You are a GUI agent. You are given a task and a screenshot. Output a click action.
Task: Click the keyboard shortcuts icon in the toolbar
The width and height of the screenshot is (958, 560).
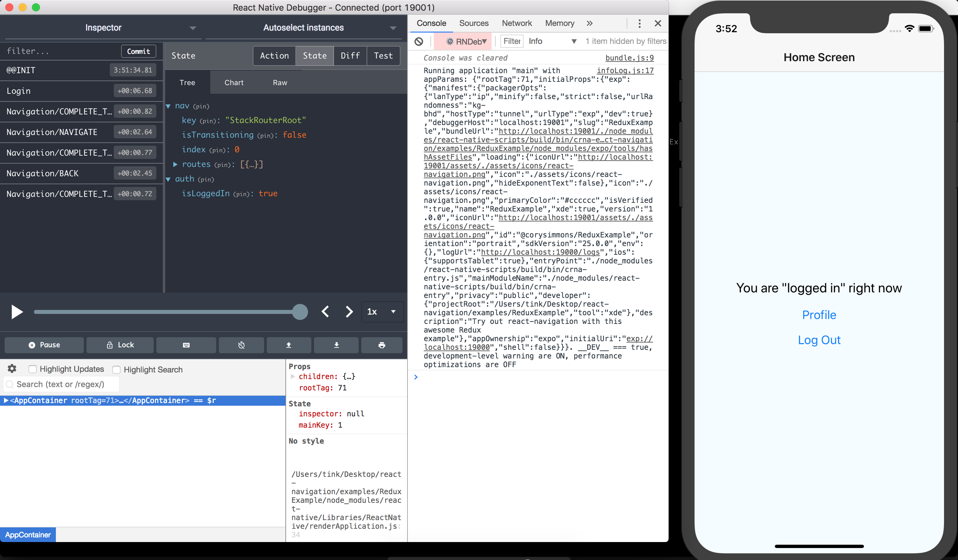coord(186,345)
